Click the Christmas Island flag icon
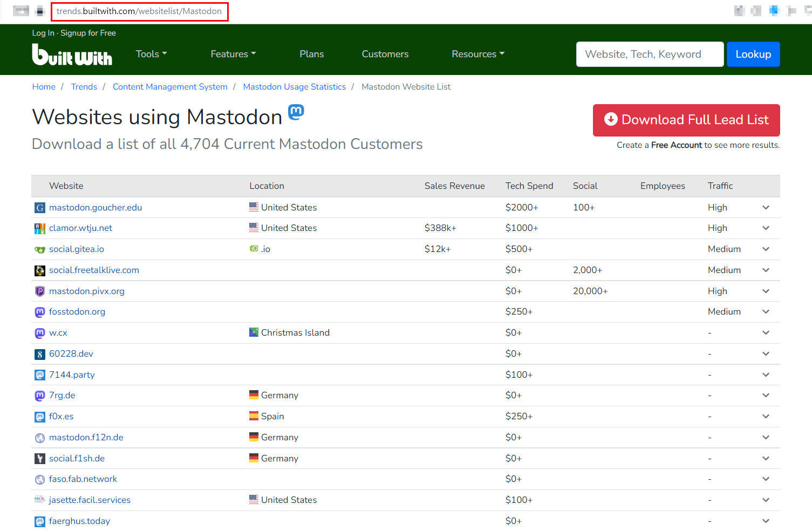 point(254,332)
